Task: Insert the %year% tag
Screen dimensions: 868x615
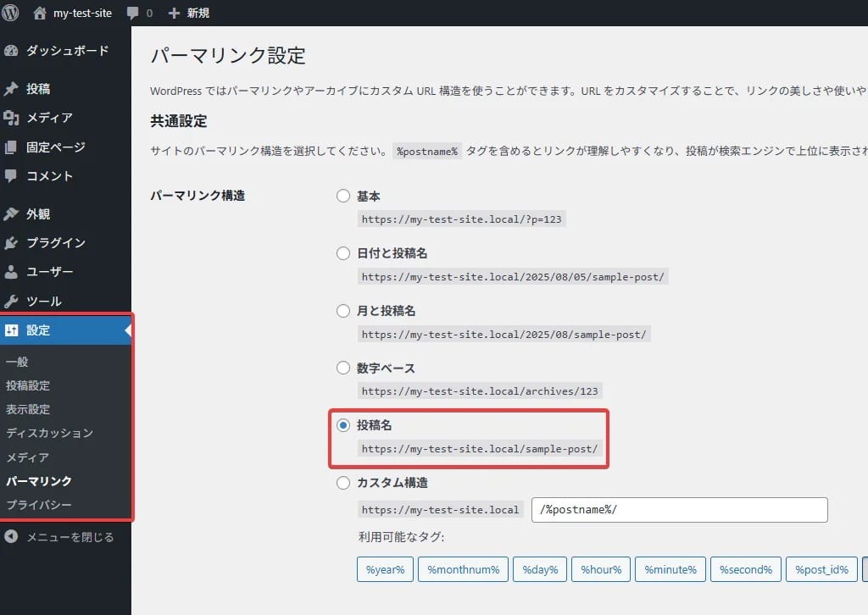Action: (x=385, y=569)
